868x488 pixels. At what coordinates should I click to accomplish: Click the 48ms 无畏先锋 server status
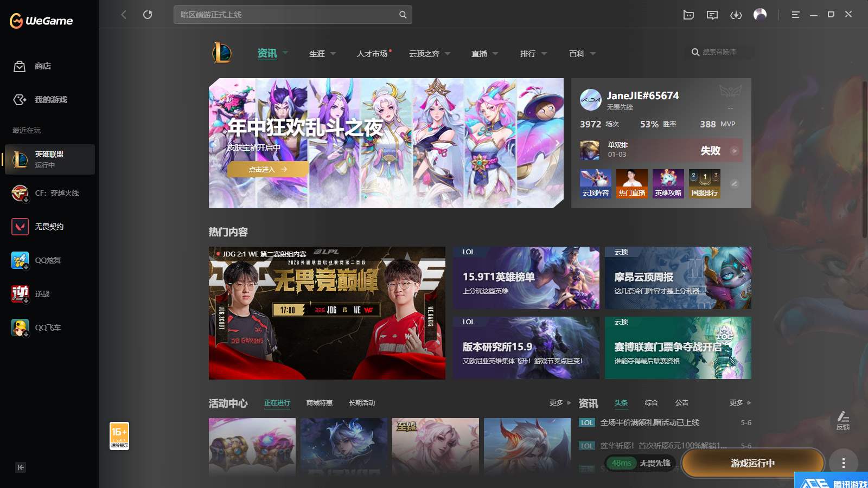(641, 463)
